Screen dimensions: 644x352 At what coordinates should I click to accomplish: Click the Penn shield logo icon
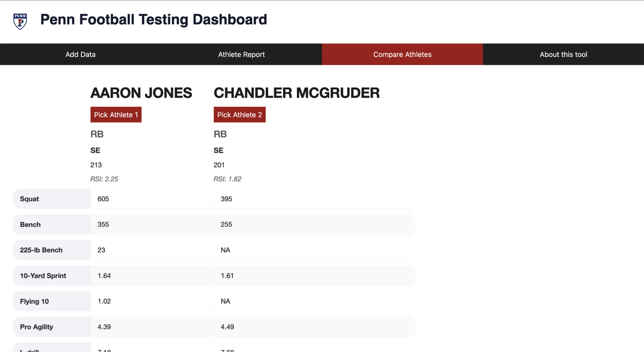(20, 21)
